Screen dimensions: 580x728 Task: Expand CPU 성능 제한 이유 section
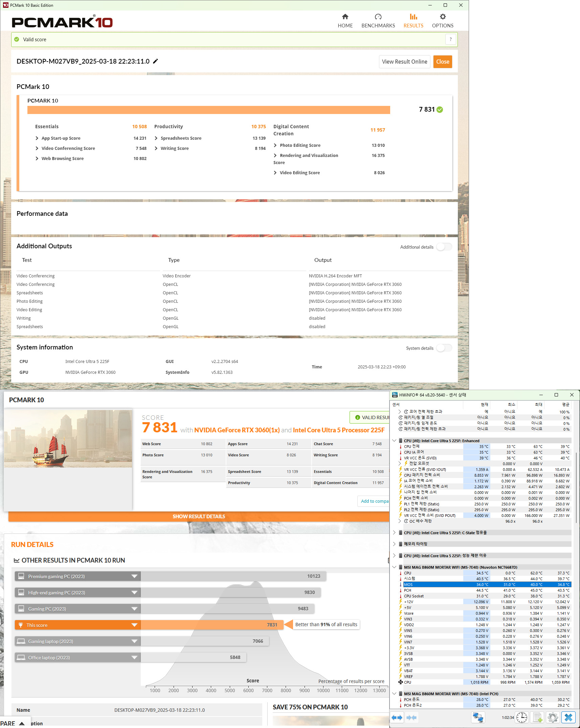[x=394, y=555]
